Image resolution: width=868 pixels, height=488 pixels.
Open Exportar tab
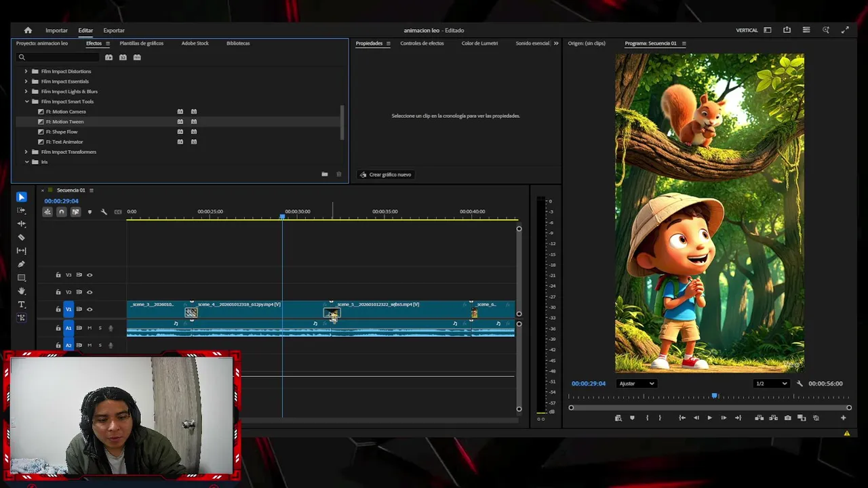[114, 30]
